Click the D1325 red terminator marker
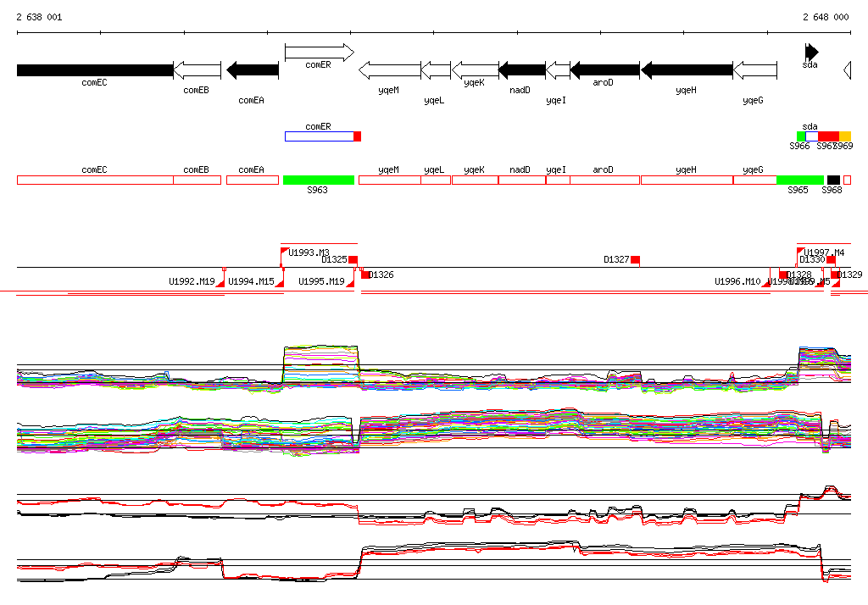 (x=353, y=259)
